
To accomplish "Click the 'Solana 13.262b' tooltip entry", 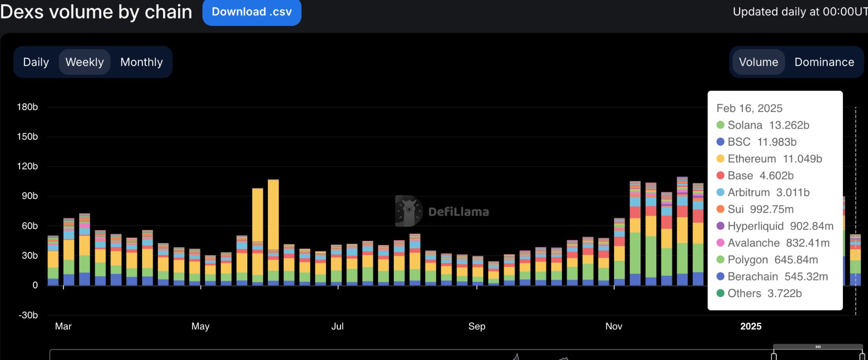I will click(x=763, y=125).
